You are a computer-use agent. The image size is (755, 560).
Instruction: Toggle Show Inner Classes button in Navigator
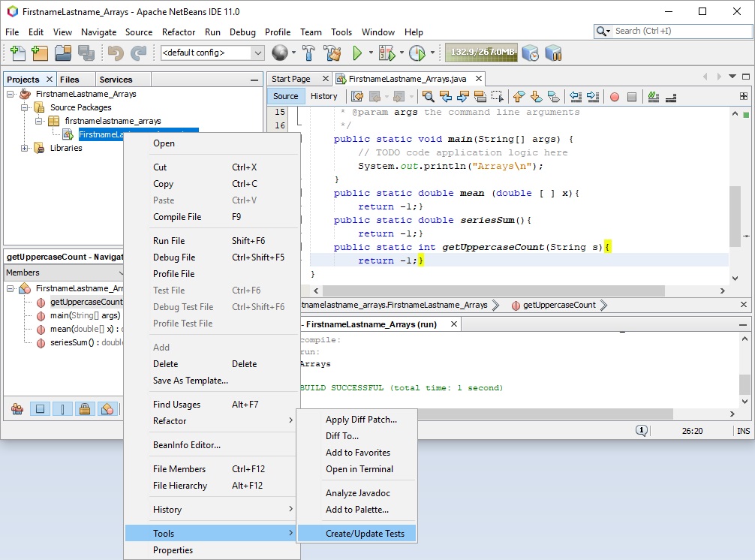tap(107, 409)
